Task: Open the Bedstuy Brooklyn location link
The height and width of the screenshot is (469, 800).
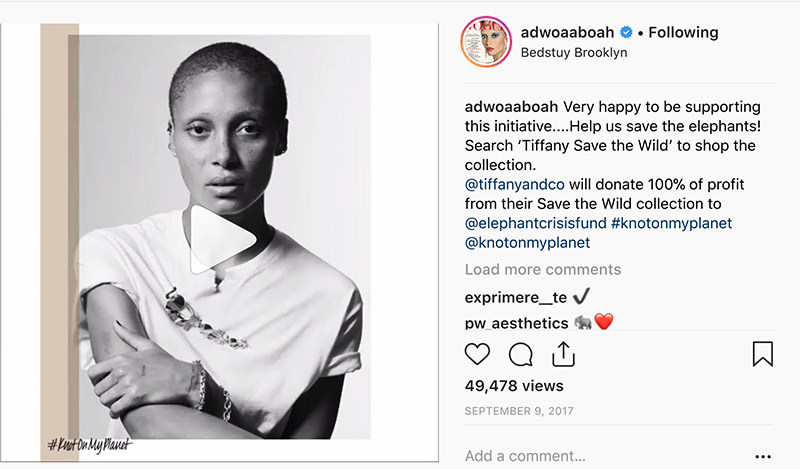Action: [573, 53]
